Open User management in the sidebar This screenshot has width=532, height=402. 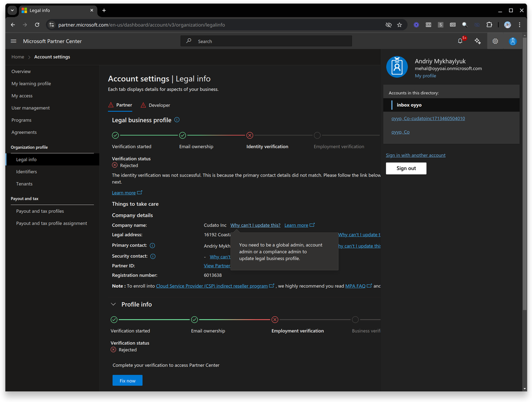point(30,108)
